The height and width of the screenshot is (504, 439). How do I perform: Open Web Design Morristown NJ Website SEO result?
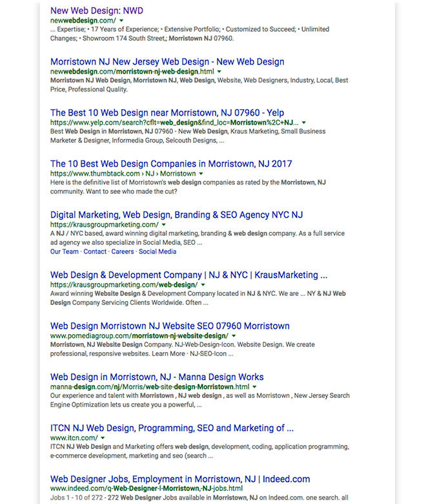170,326
